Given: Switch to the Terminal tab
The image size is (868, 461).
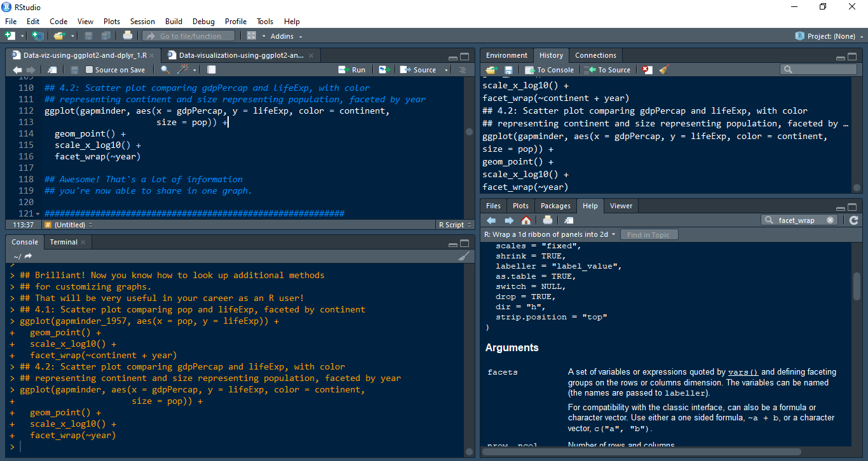Looking at the screenshot, I should click(x=64, y=242).
